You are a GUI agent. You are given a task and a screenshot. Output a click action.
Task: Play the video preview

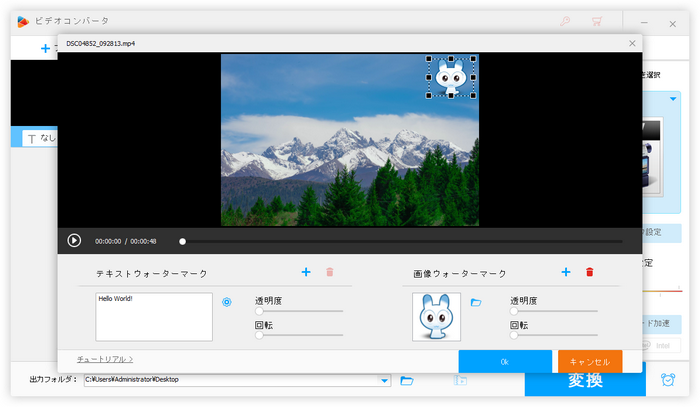(74, 240)
